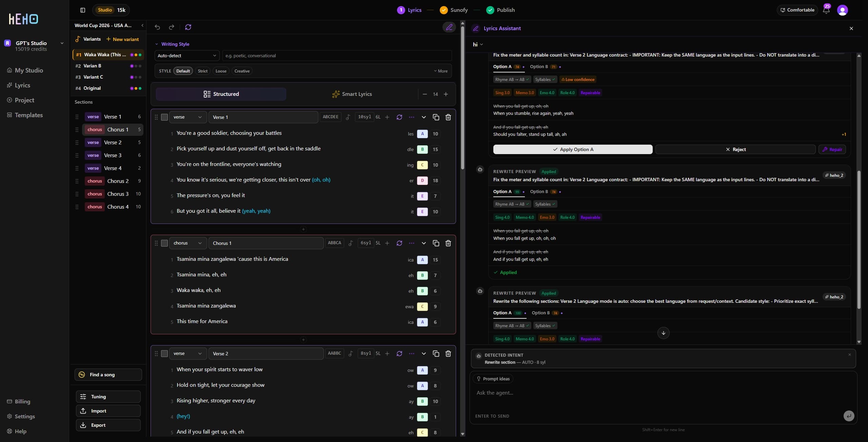Open Find a song
The width and height of the screenshot is (868, 442).
pos(108,375)
